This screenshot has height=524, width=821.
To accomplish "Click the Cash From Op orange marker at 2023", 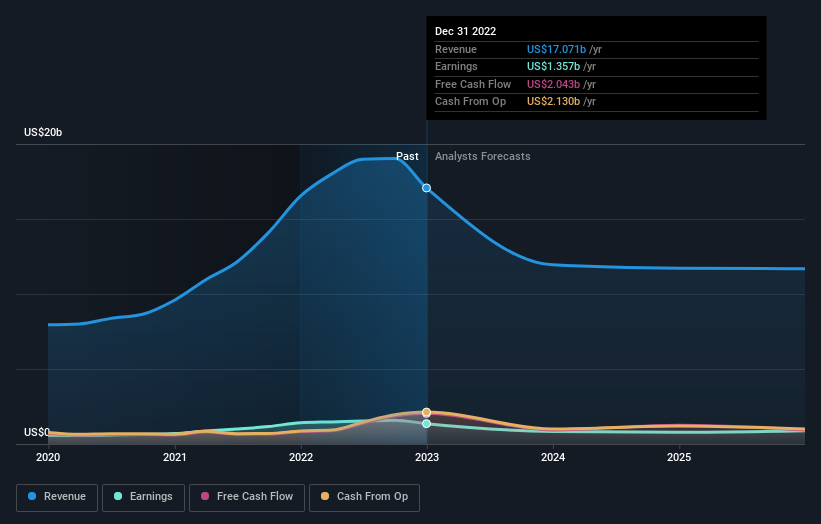I will click(427, 412).
